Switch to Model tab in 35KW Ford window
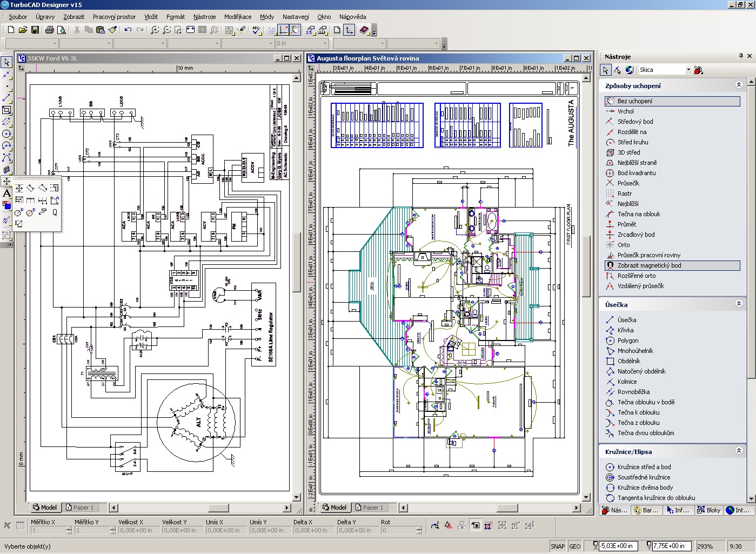 click(x=44, y=508)
